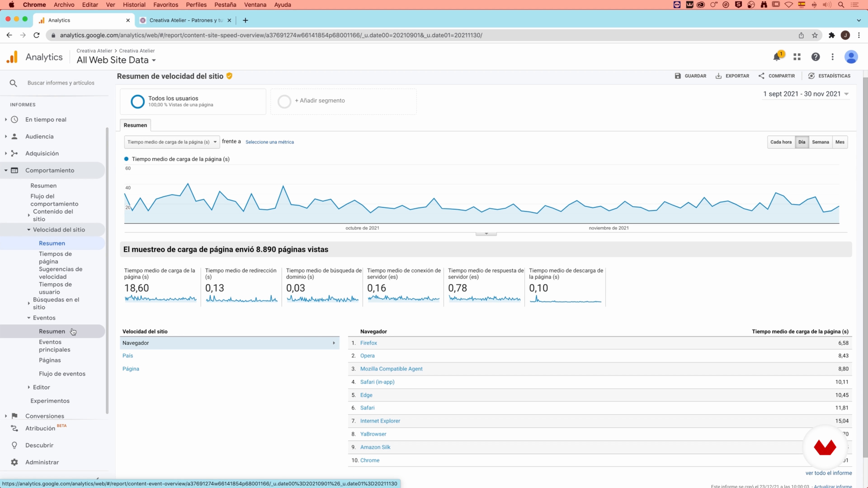Click the chart collapse handle below graph
This screenshot has height=488, width=868.
point(486,234)
